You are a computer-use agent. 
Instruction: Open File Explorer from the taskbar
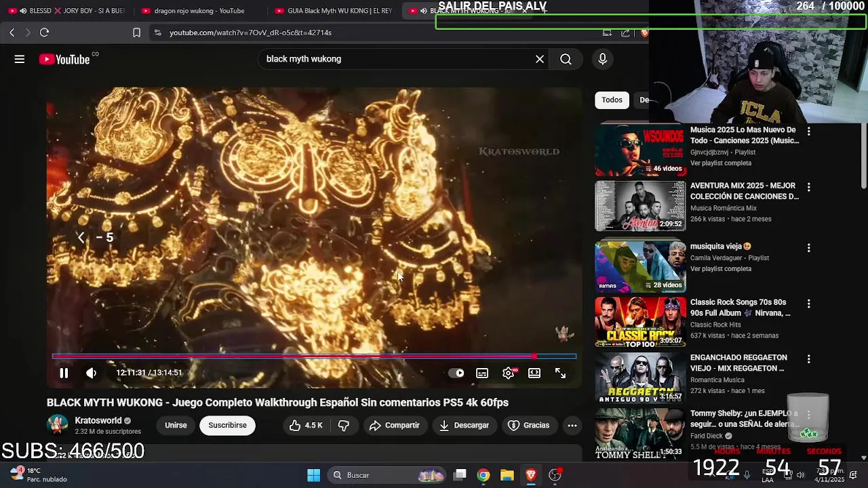[507, 475]
